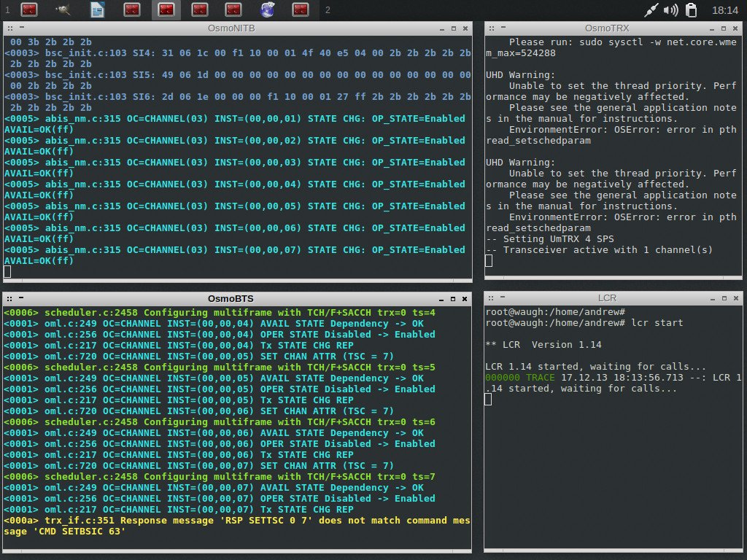This screenshot has height=560, width=747.
Task: Switch to workspace 2 in the panel
Action: pyautogui.click(x=328, y=10)
